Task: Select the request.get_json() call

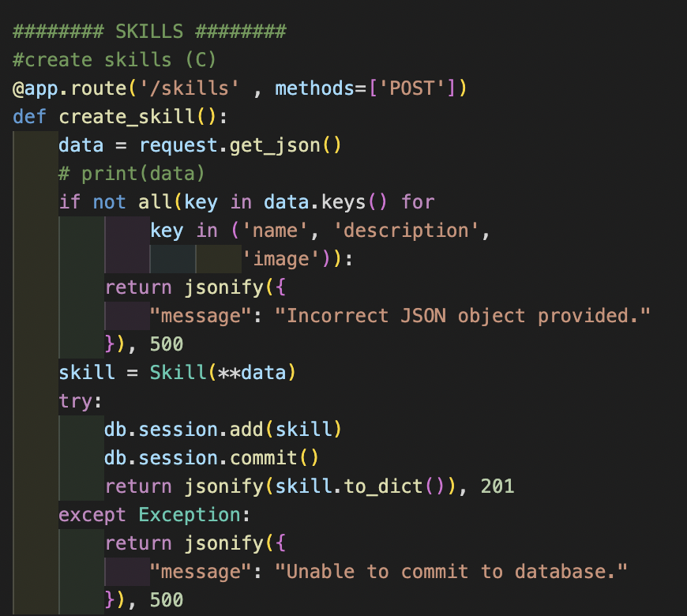Action: pyautogui.click(x=237, y=145)
